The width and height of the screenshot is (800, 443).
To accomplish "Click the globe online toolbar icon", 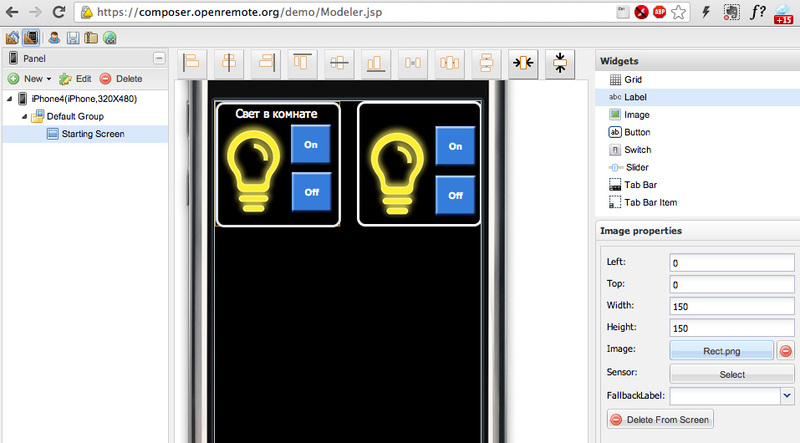I will (110, 38).
